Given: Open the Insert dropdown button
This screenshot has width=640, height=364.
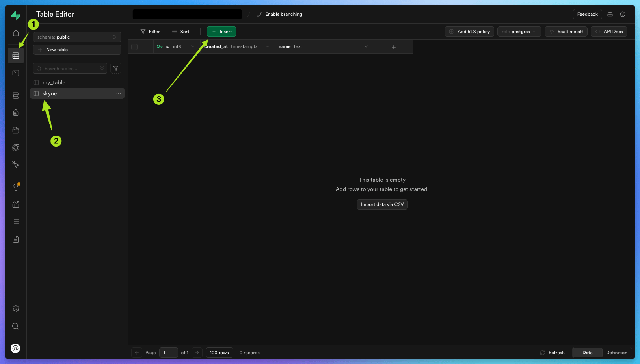Looking at the screenshot, I should click(x=221, y=32).
